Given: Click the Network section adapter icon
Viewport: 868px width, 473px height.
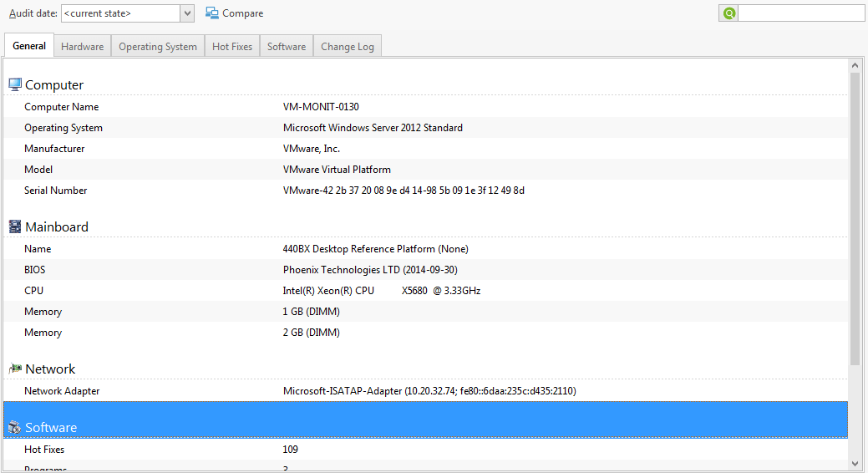Looking at the screenshot, I should pyautogui.click(x=15, y=369).
